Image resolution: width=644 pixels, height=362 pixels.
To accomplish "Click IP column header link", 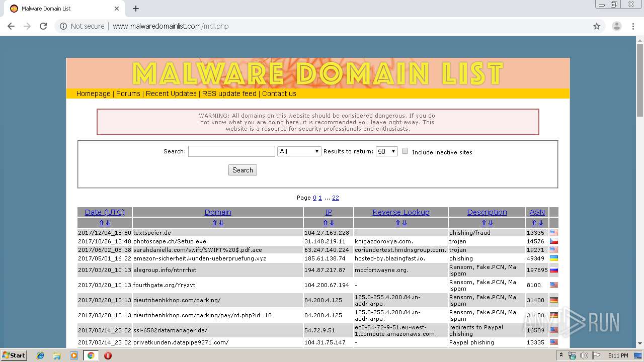I will pos(329,212).
